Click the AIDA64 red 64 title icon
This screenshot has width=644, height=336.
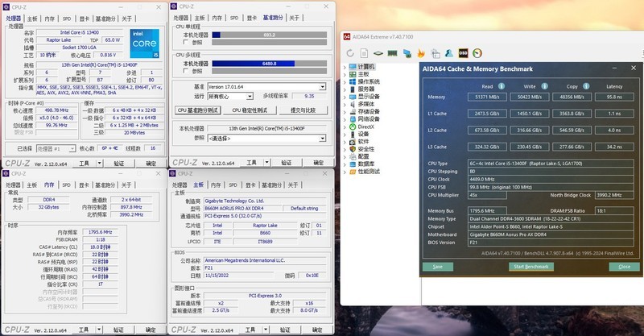click(347, 36)
